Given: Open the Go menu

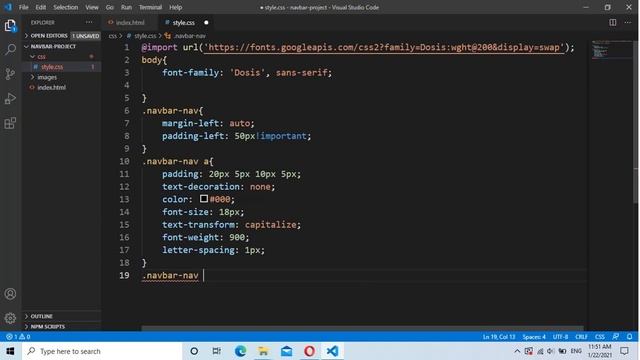Looking at the screenshot, I should click(110, 7).
